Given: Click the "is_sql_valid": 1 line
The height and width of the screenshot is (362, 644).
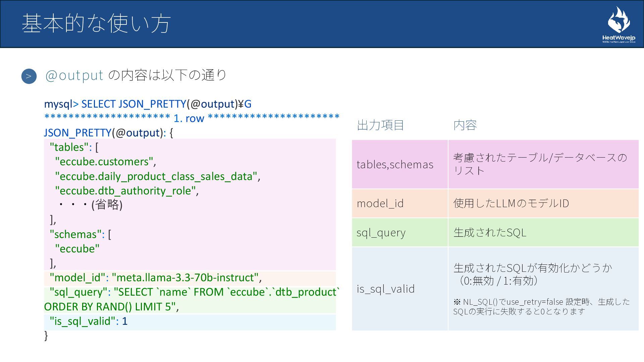Looking at the screenshot, I should [x=89, y=321].
